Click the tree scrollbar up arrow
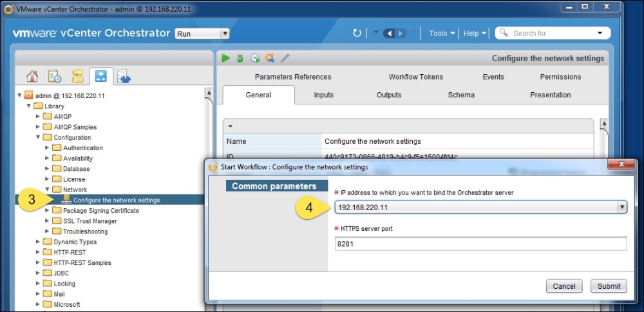The width and height of the screenshot is (644, 312). tap(209, 93)
